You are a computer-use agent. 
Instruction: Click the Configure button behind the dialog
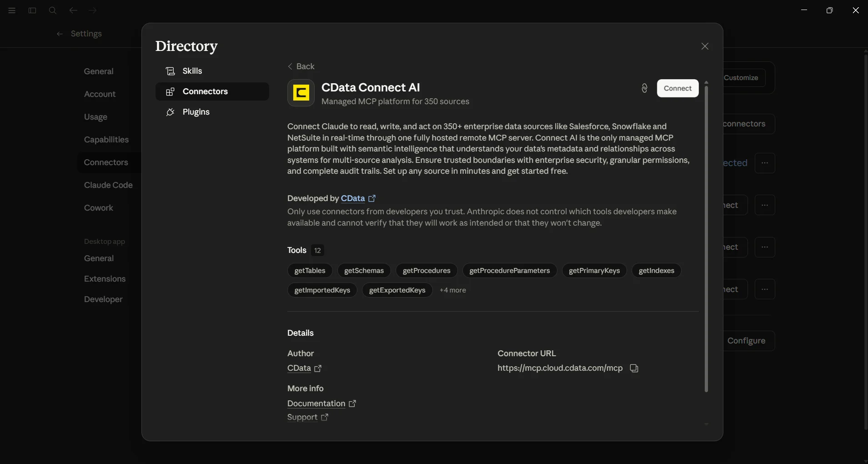click(748, 341)
